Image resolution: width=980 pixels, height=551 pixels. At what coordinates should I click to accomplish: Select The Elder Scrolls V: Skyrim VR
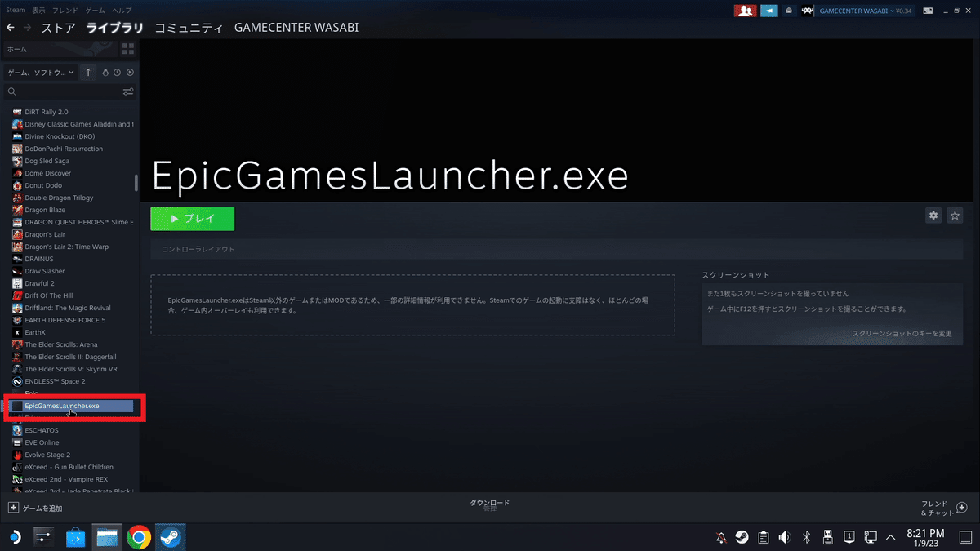(x=73, y=369)
